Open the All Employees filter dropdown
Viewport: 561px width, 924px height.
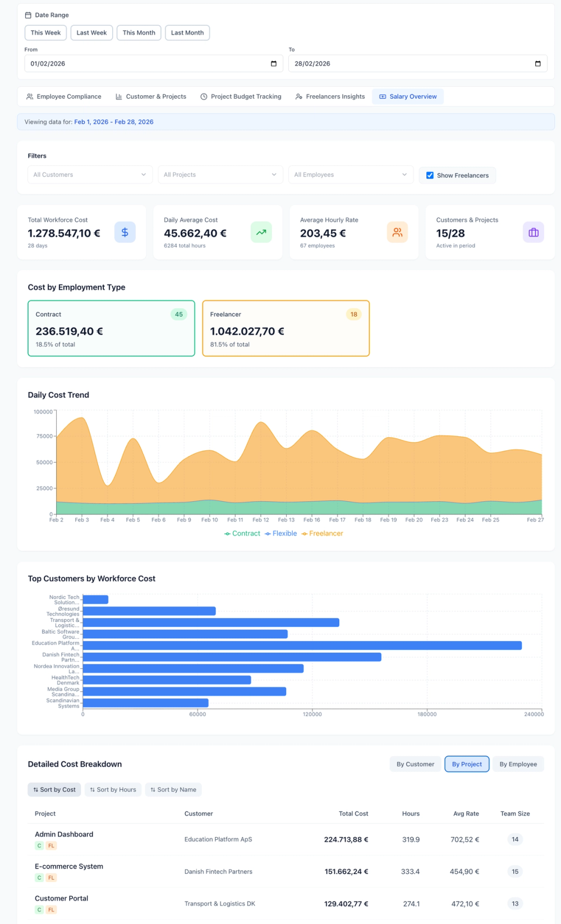point(351,174)
